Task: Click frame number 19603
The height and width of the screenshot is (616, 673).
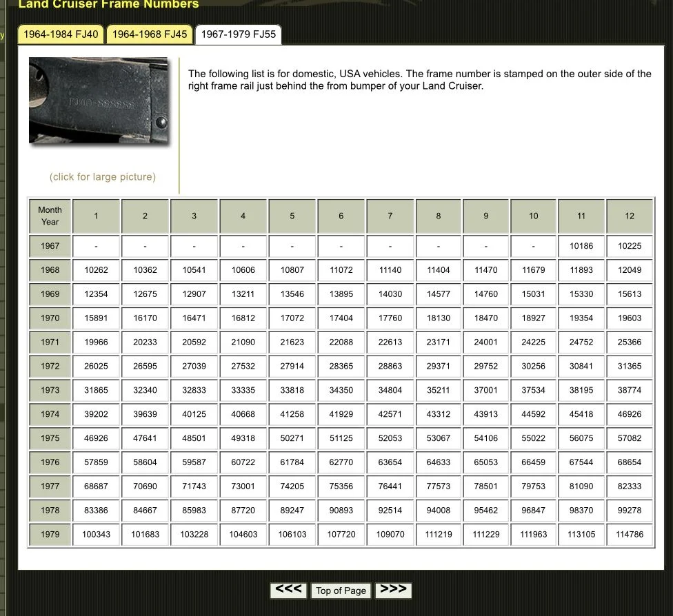Action: coord(630,318)
